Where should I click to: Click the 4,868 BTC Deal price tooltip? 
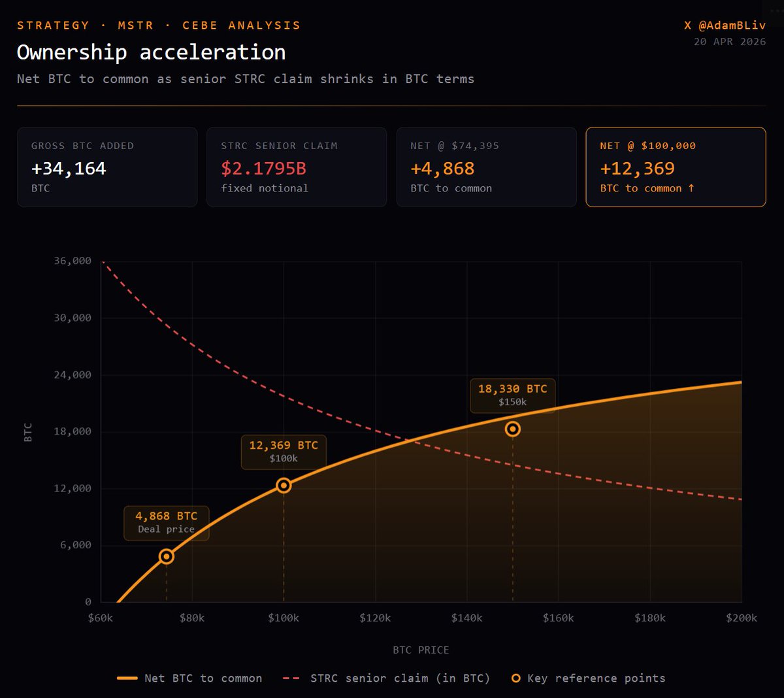point(167,522)
